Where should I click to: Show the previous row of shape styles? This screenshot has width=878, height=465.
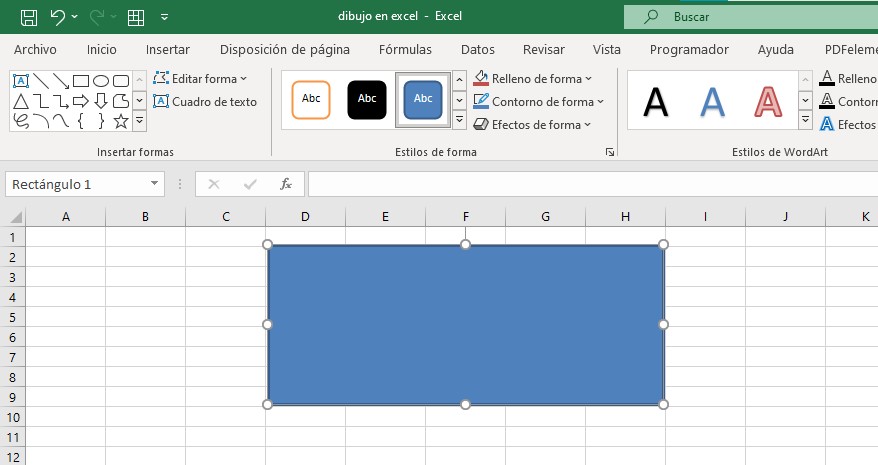(x=459, y=80)
